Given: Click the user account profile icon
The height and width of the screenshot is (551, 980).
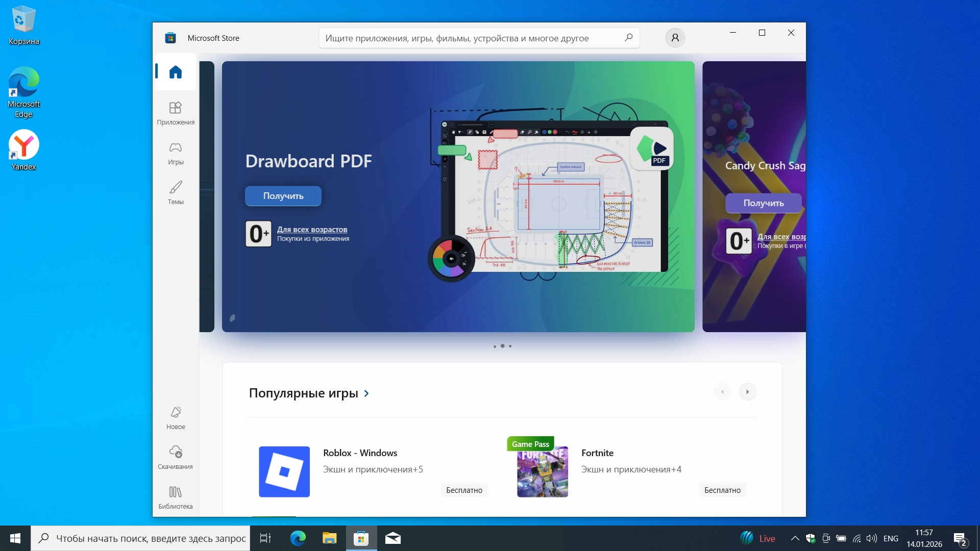Looking at the screenshot, I should [675, 38].
